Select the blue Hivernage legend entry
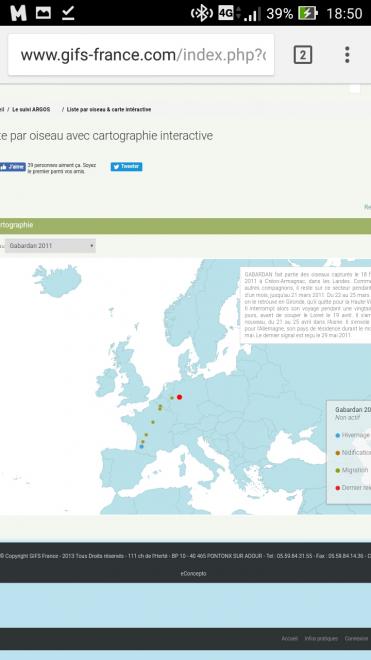 click(353, 435)
